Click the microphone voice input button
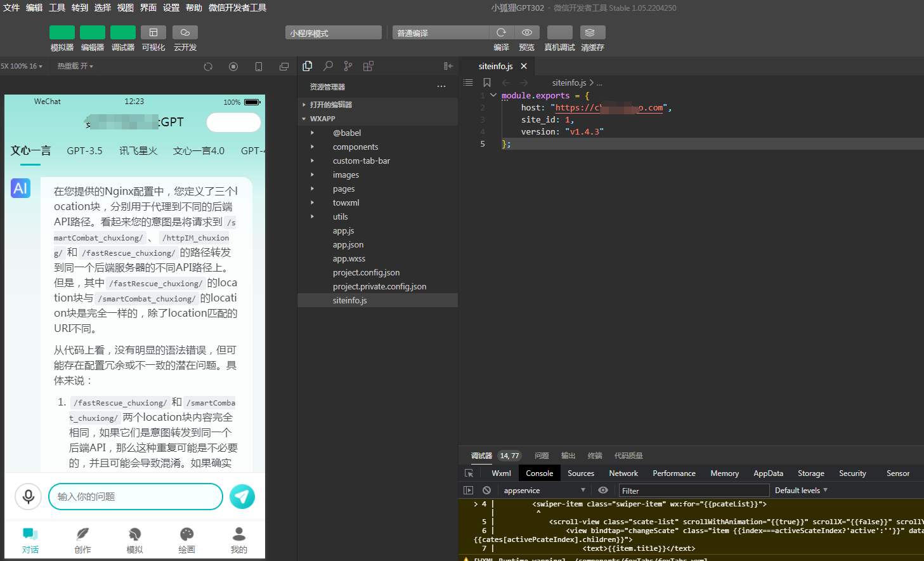The image size is (924, 561). tap(28, 496)
